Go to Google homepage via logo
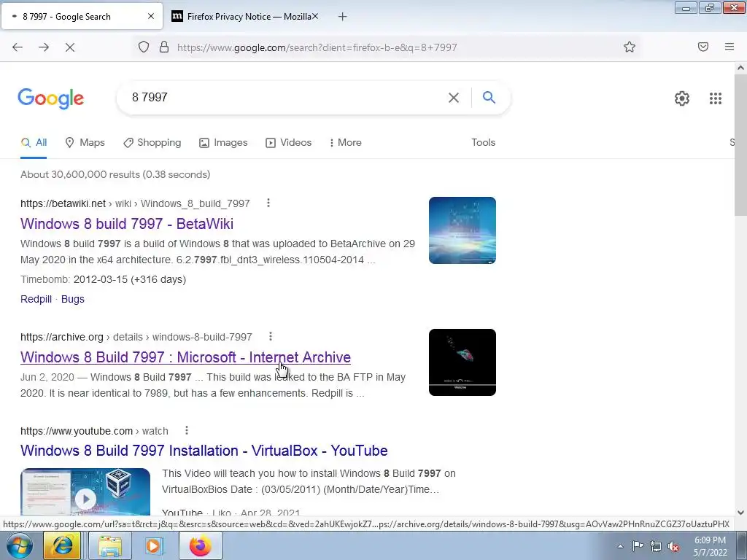747x560 pixels. click(51, 98)
